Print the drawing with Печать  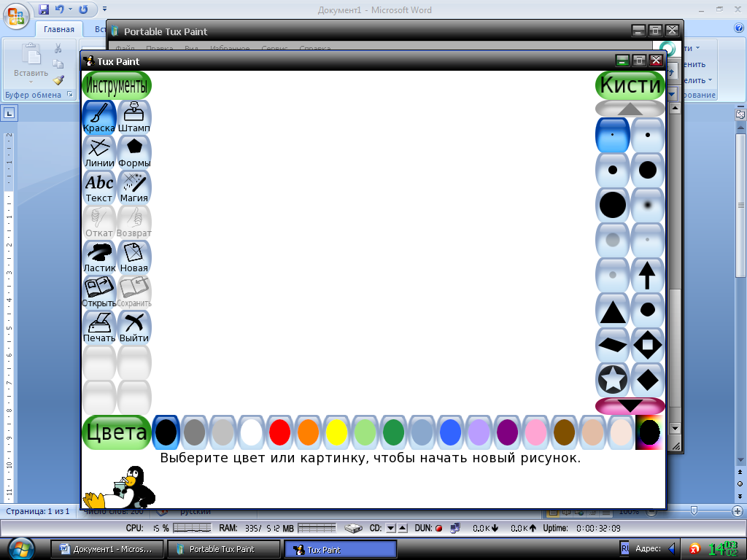pyautogui.click(x=99, y=327)
